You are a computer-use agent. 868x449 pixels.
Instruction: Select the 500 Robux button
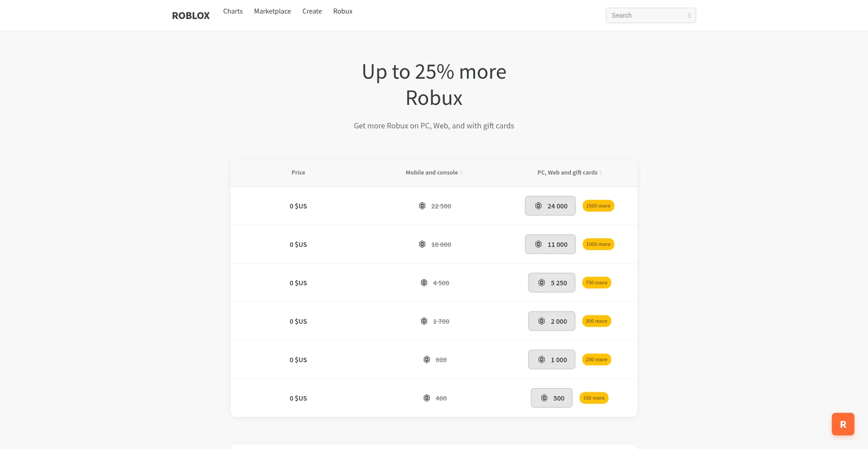click(552, 398)
